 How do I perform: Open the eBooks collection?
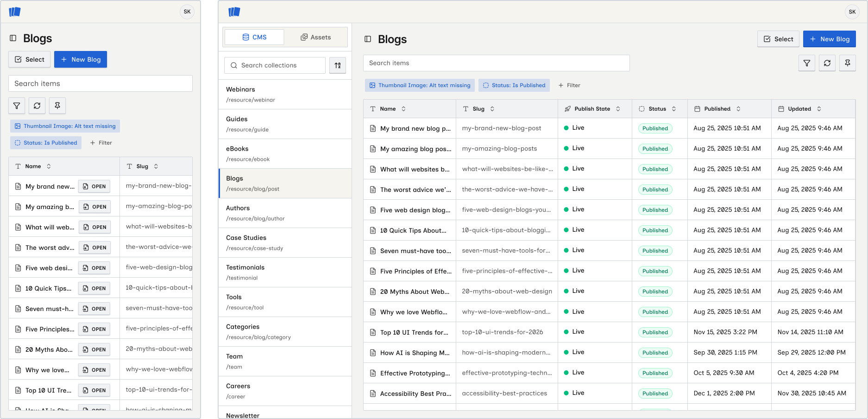tap(285, 153)
